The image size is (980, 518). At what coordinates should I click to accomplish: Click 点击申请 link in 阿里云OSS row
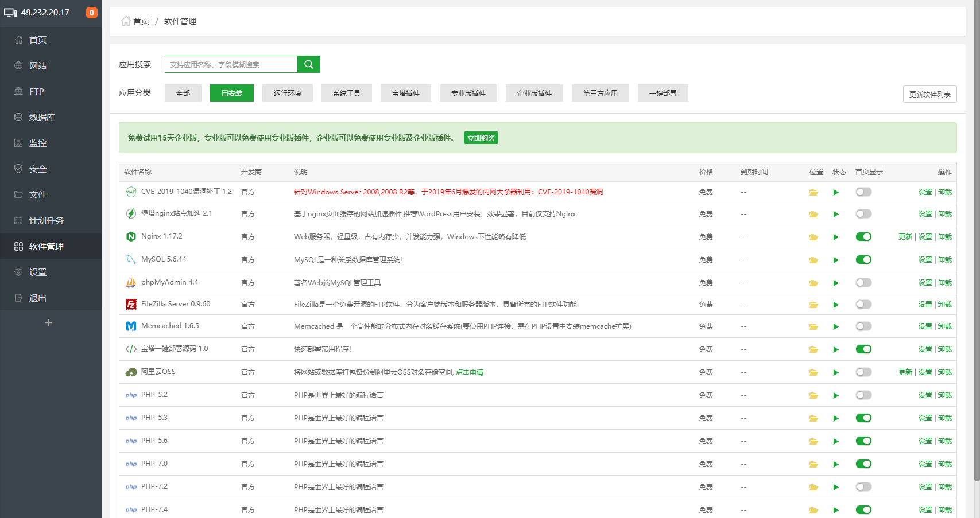470,372
